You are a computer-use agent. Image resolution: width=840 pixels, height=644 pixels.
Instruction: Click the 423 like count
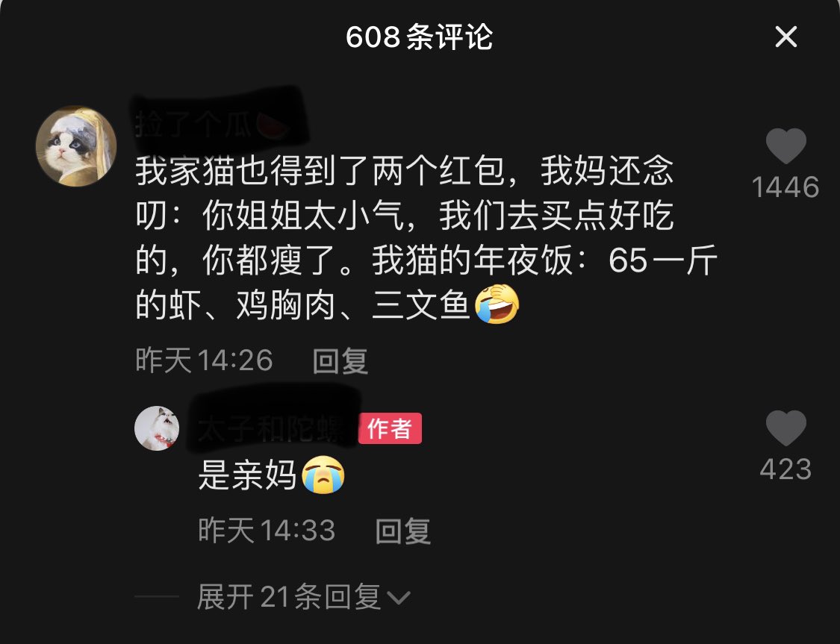coord(785,469)
